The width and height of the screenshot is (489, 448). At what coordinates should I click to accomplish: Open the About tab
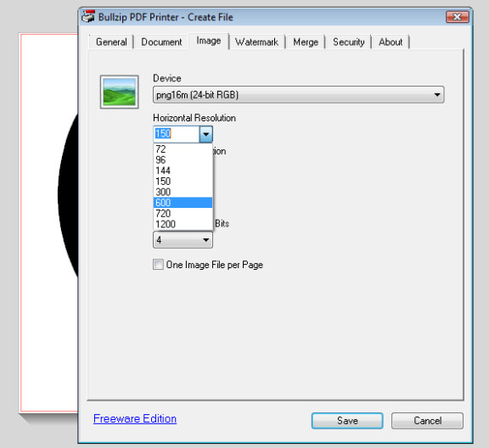point(391,42)
